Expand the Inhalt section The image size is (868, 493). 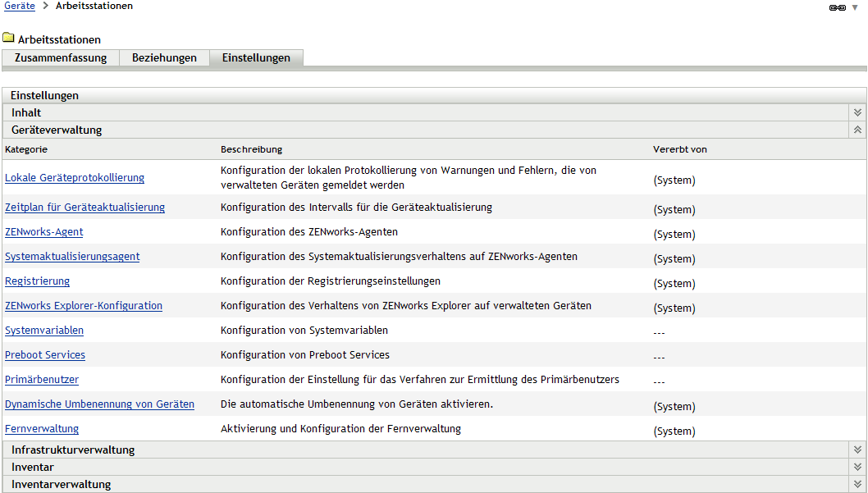[857, 112]
